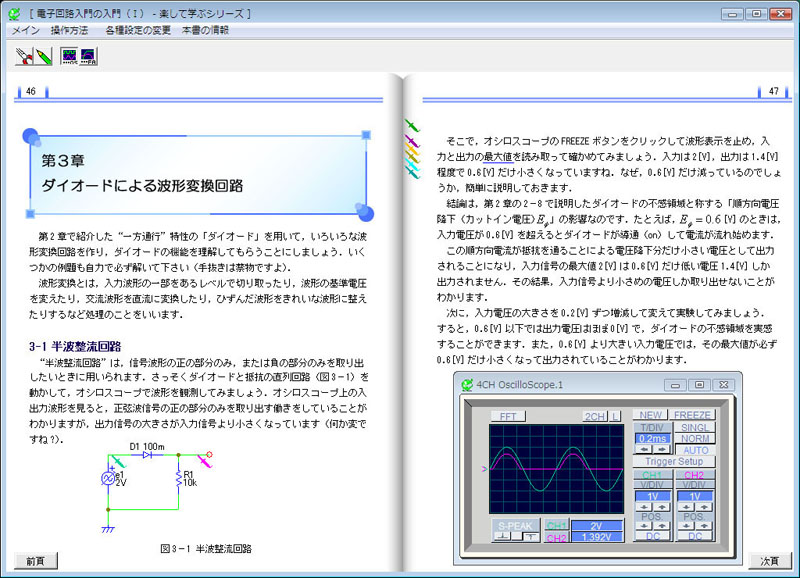Click the magenta trigger level marker
Image resolution: width=800 pixels, height=578 pixels.
484,469
